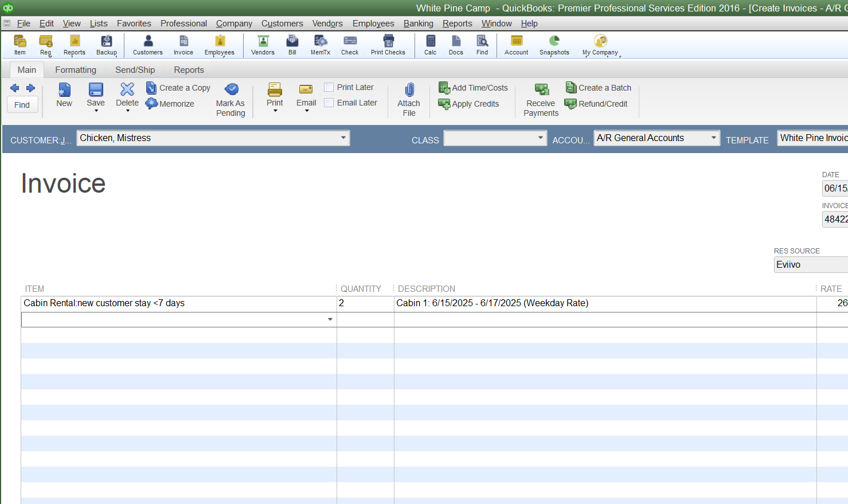Launch the Calc calculator icon
The height and width of the screenshot is (504, 848).
(x=431, y=45)
